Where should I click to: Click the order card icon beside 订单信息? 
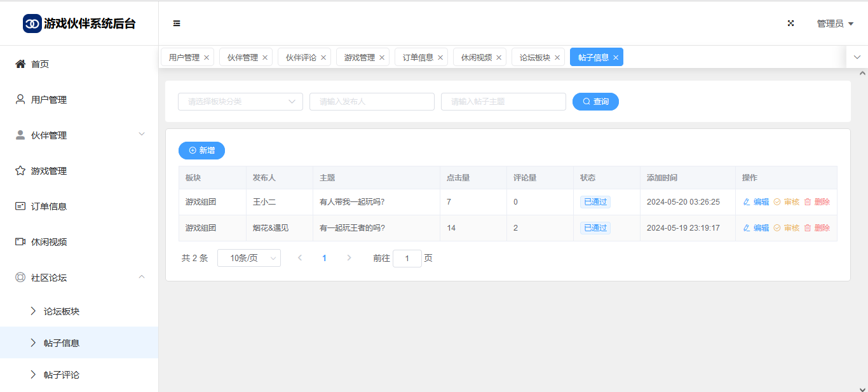[x=20, y=206]
